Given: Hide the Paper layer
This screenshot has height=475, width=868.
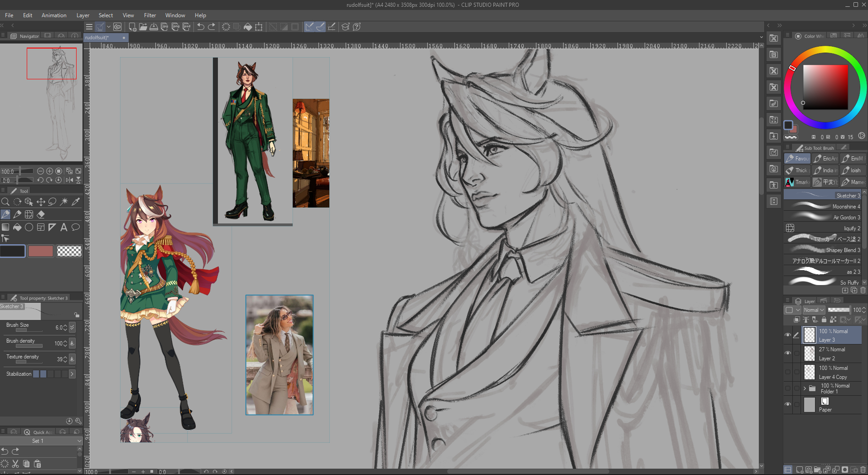Looking at the screenshot, I should point(788,404).
